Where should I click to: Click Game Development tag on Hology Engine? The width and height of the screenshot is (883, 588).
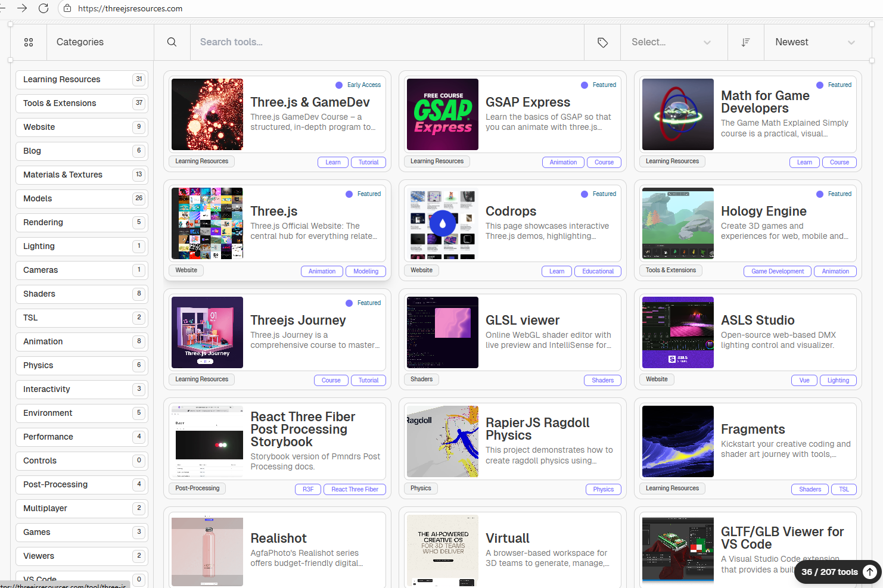777,271
